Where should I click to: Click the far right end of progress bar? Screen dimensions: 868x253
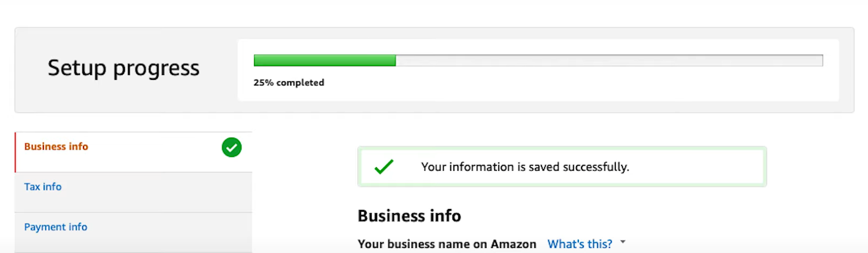pos(820,60)
